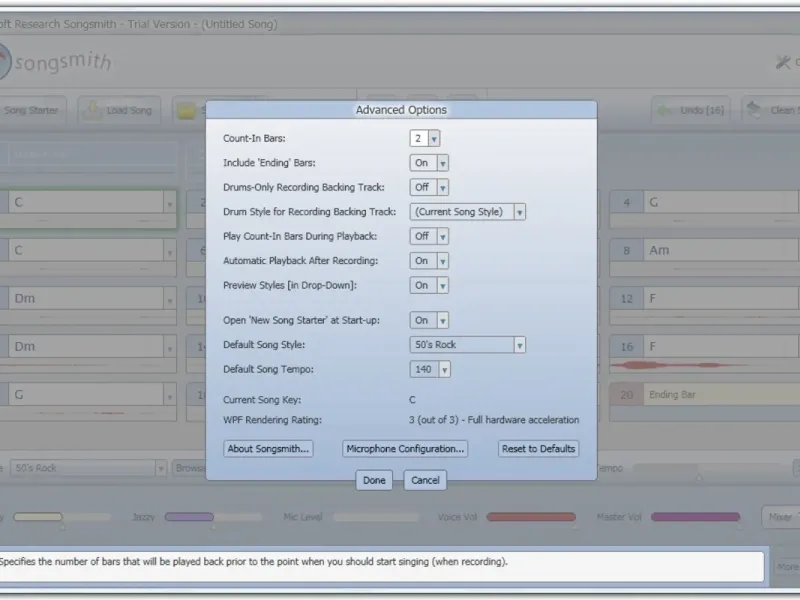
Task: Adjust the Voice Vol slider
Action: (x=531, y=517)
